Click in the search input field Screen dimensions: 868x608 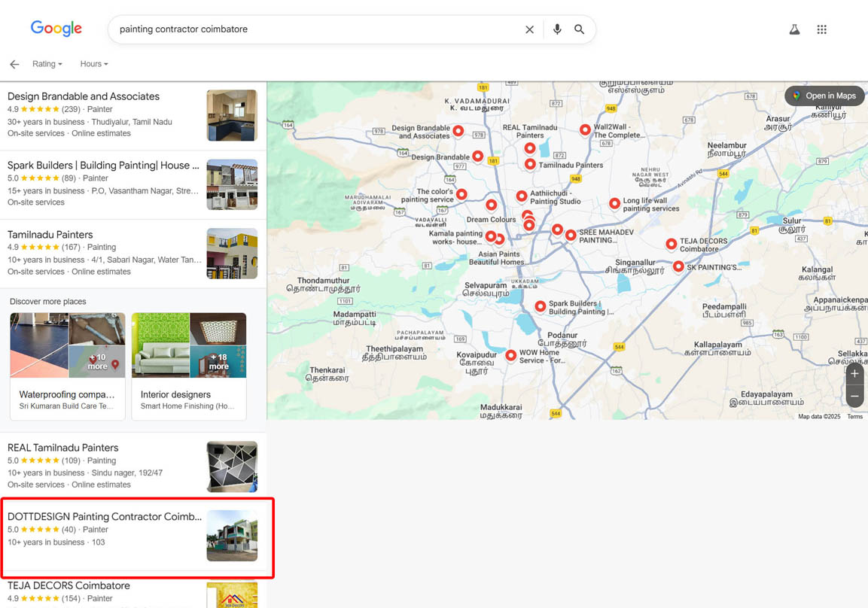(316, 29)
